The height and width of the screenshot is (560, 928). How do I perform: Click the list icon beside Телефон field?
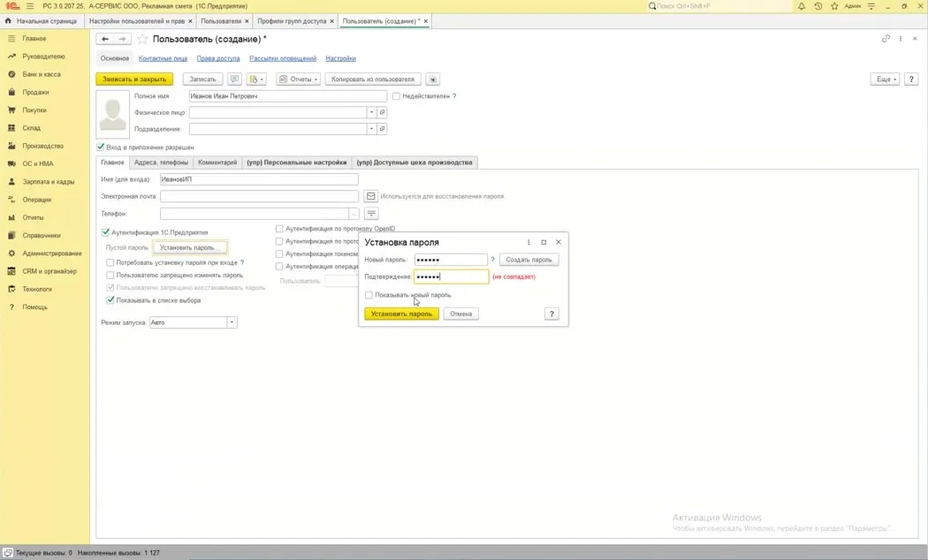click(371, 214)
